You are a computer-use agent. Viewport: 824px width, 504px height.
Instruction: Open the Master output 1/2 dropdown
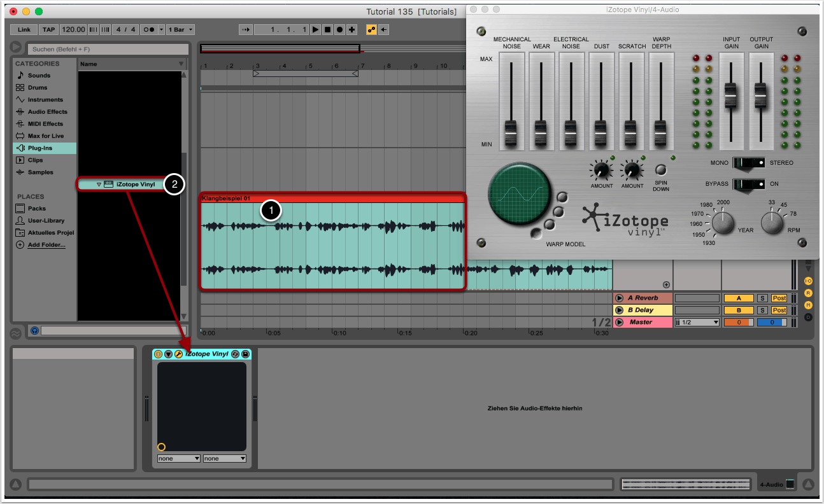[x=697, y=322]
